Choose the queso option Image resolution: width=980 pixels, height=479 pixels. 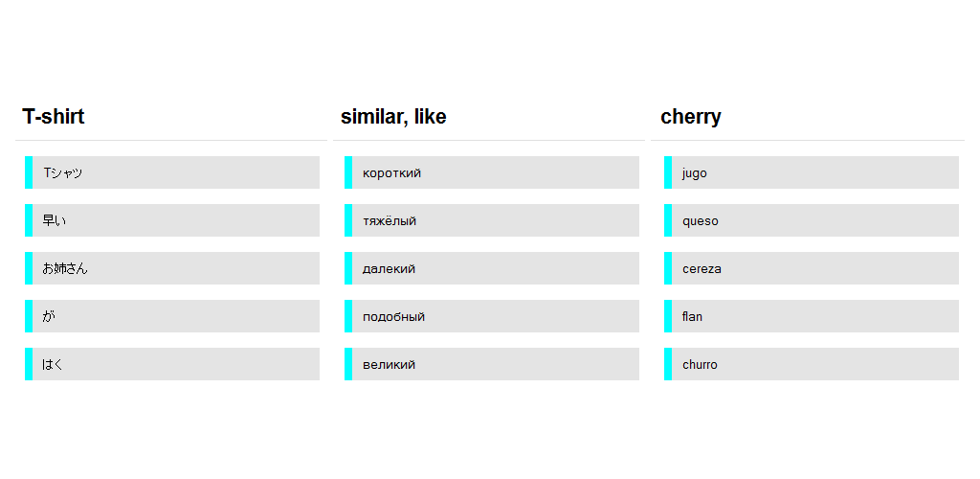pos(812,220)
